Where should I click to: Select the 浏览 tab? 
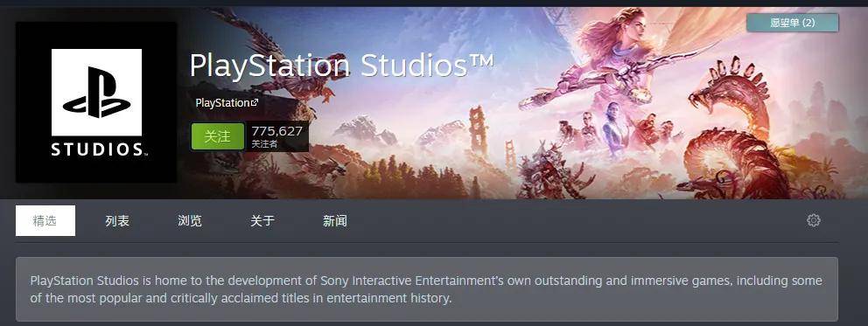click(x=190, y=221)
